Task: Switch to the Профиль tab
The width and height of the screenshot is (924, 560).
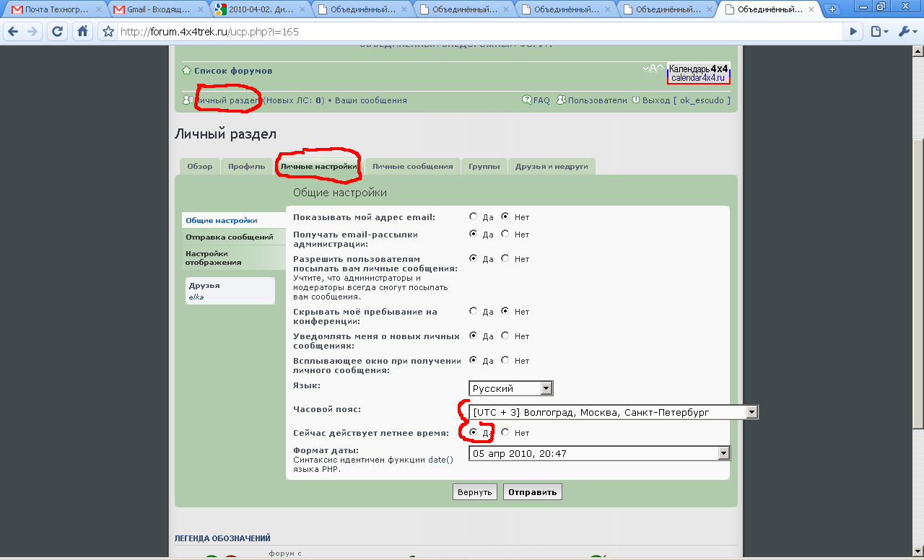Action: pos(246,167)
